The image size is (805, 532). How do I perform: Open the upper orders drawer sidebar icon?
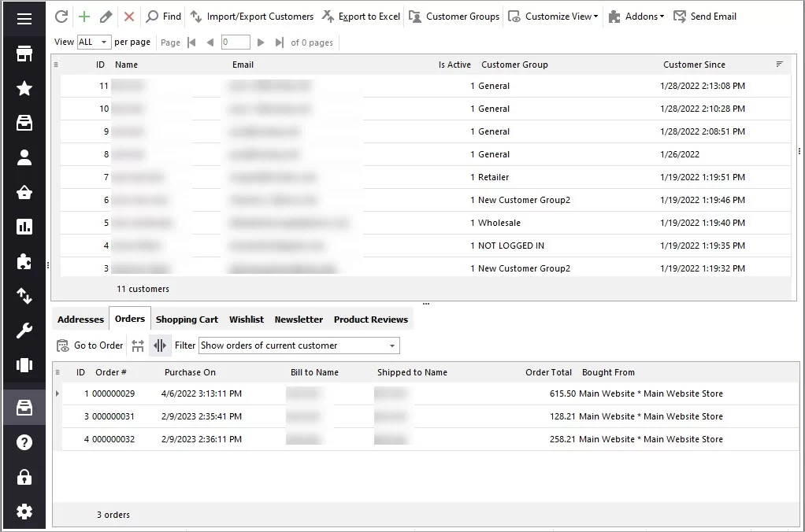[24, 123]
